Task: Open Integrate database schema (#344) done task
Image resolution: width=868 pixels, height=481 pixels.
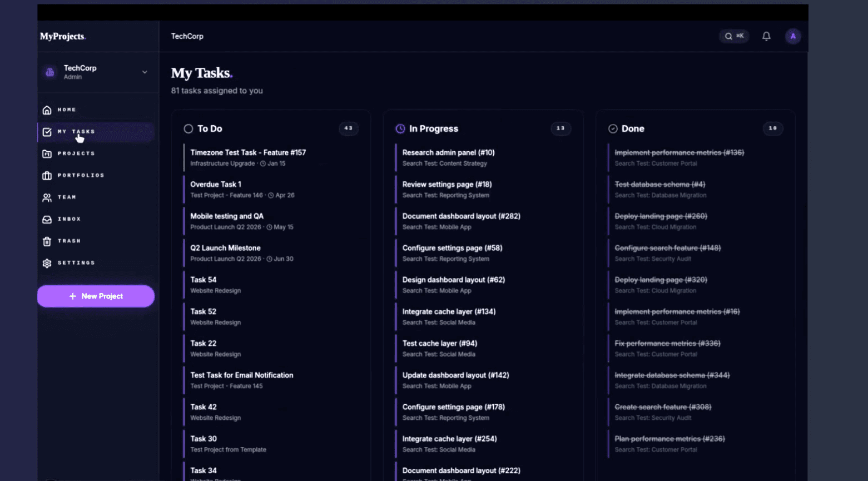Action: 696,380
